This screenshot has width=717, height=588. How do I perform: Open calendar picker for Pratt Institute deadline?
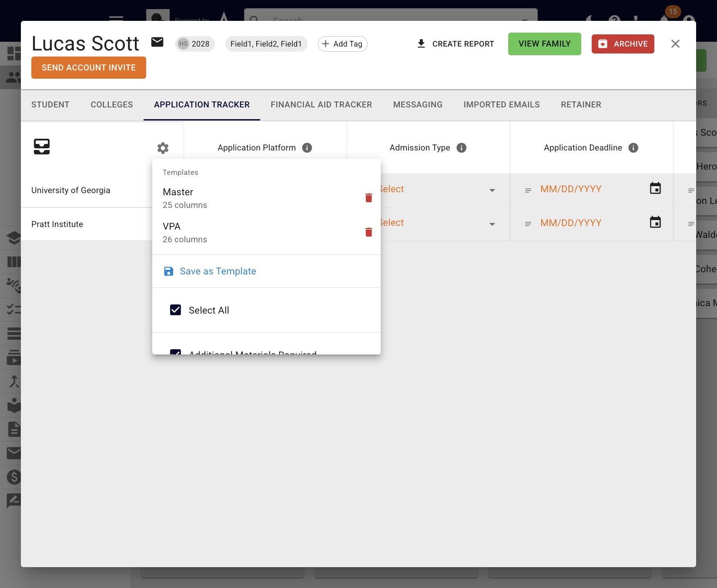(x=655, y=222)
